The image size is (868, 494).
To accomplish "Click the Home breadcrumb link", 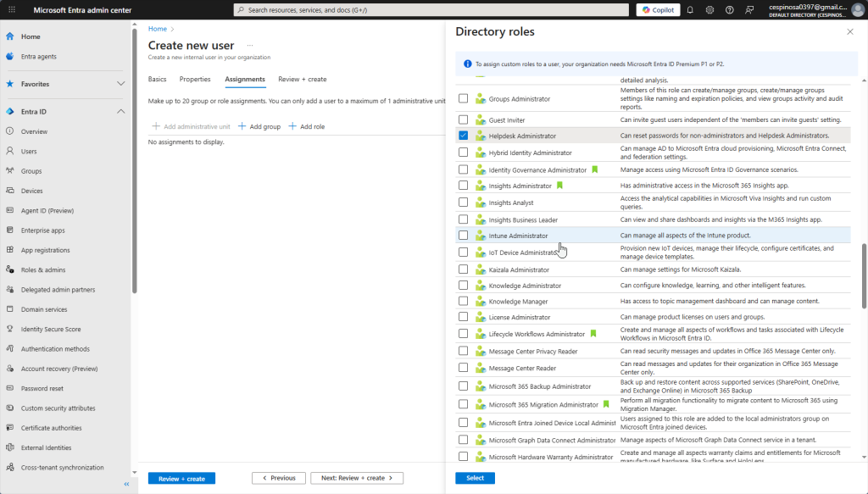I will (x=157, y=29).
